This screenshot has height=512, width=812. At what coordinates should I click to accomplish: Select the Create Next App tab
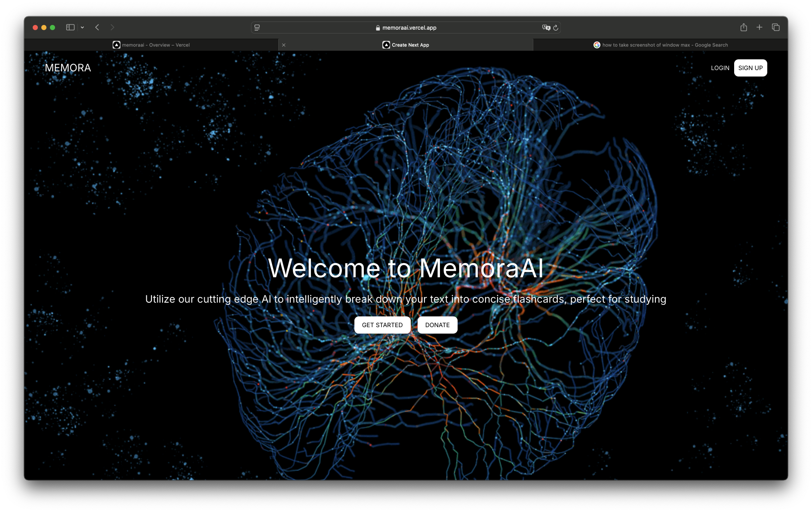(x=406, y=45)
